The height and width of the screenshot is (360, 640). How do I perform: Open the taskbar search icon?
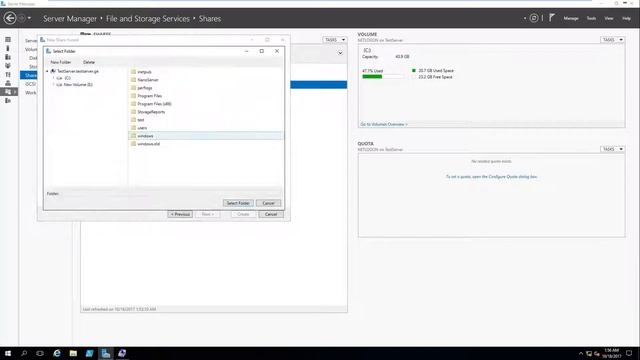pyautogui.click(x=24, y=353)
